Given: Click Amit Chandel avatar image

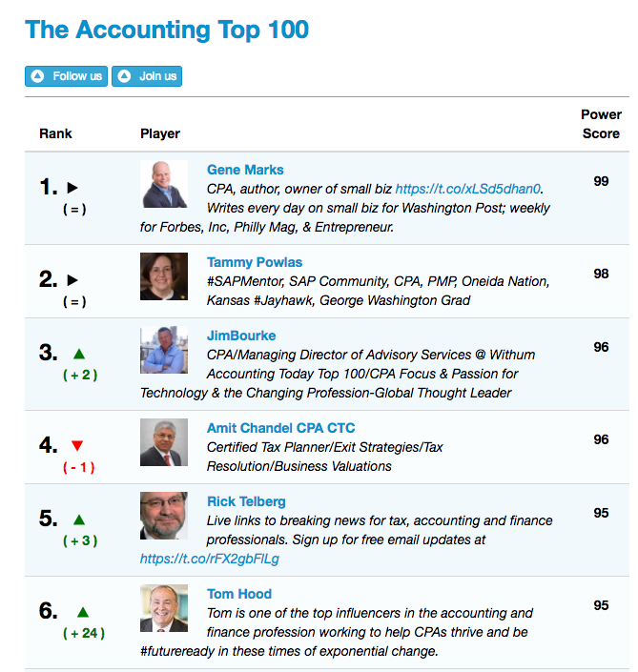Looking at the screenshot, I should pos(164,442).
